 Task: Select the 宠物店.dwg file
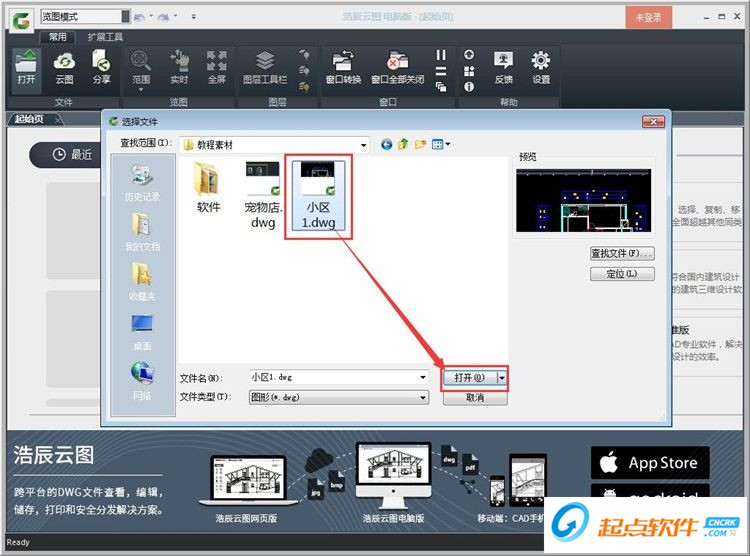tap(263, 194)
